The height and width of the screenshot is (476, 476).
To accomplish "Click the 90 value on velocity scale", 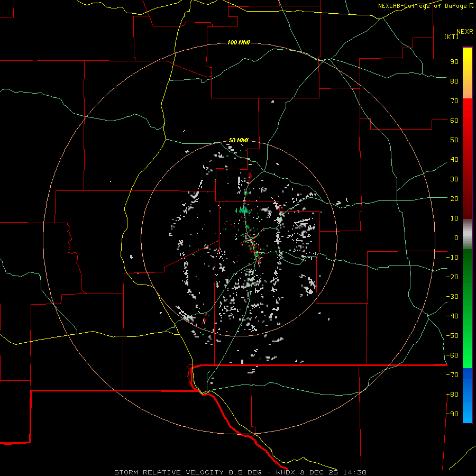I will (454, 62).
